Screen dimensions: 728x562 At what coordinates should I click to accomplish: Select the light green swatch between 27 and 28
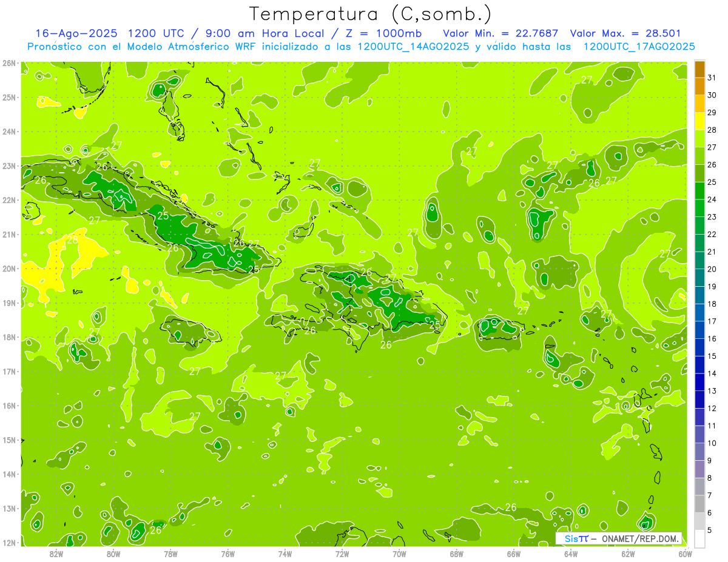point(699,139)
